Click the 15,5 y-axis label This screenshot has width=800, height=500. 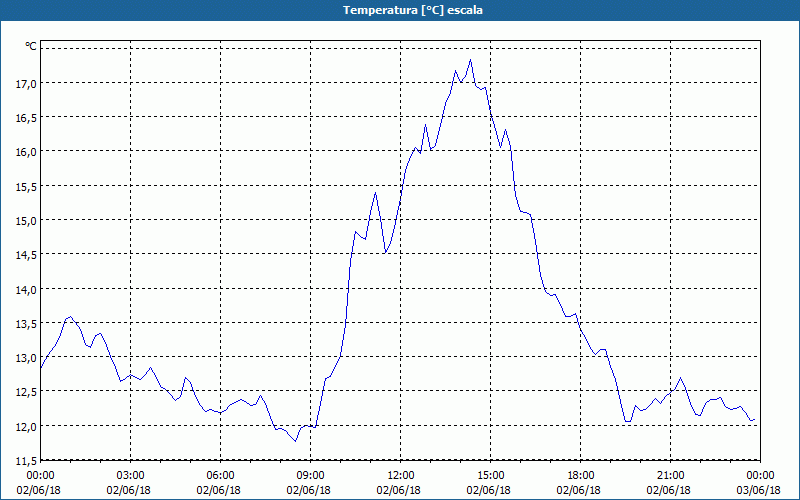coord(27,186)
